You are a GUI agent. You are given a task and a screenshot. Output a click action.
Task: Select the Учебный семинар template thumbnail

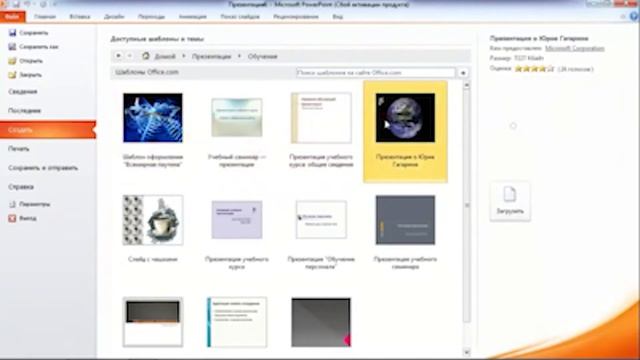pyautogui.click(x=237, y=118)
